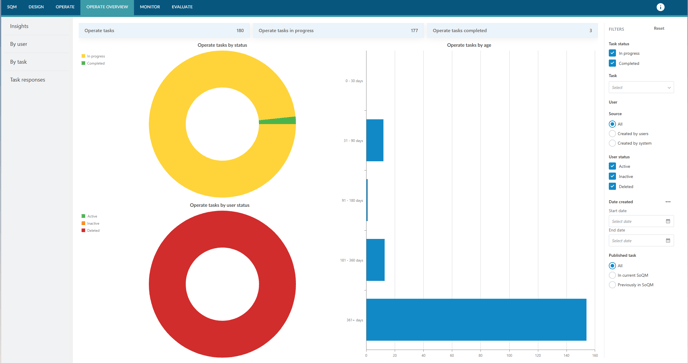The image size is (688, 363).
Task: Click the Start date input field
Action: (641, 221)
